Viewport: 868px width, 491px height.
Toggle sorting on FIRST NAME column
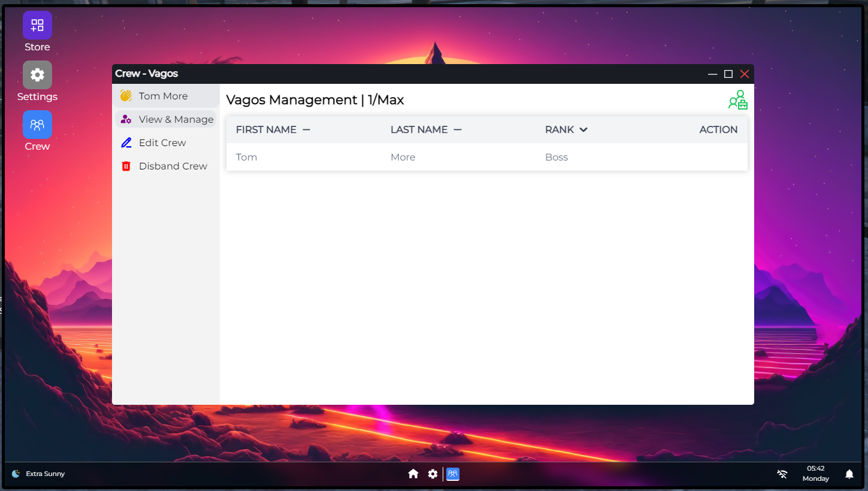coord(306,130)
